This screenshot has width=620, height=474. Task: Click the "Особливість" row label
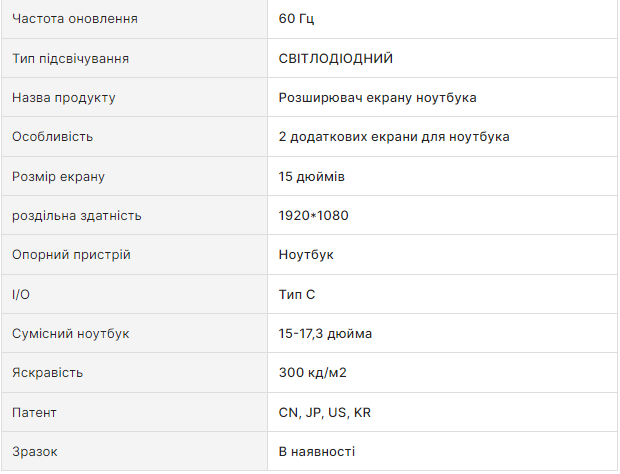[x=52, y=137]
